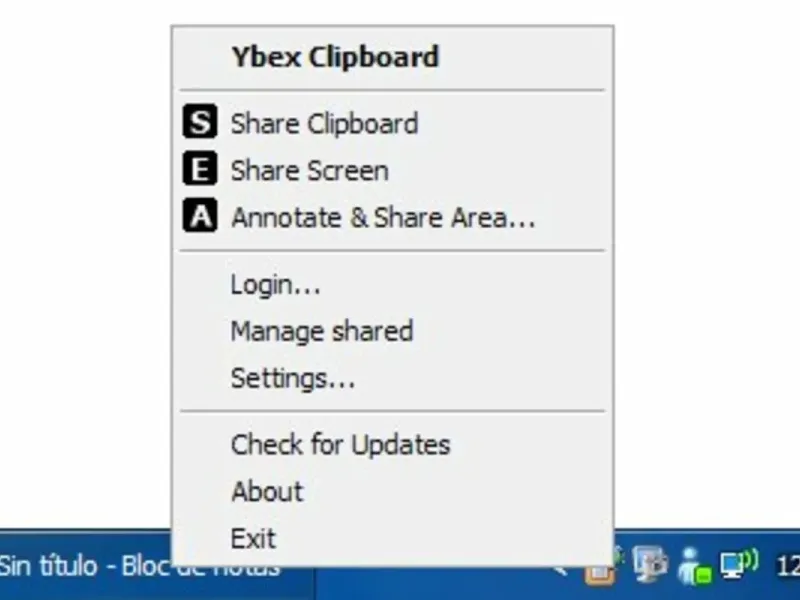This screenshot has width=800, height=600.
Task: Open Settings from the tray menu
Action: (292, 378)
